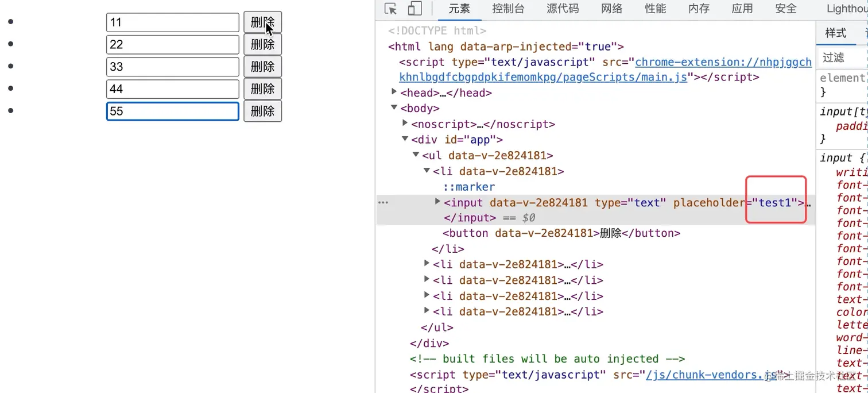This screenshot has width=868, height=393.
Task: Toggle the device toolbar emulation icon
Action: 414,9
